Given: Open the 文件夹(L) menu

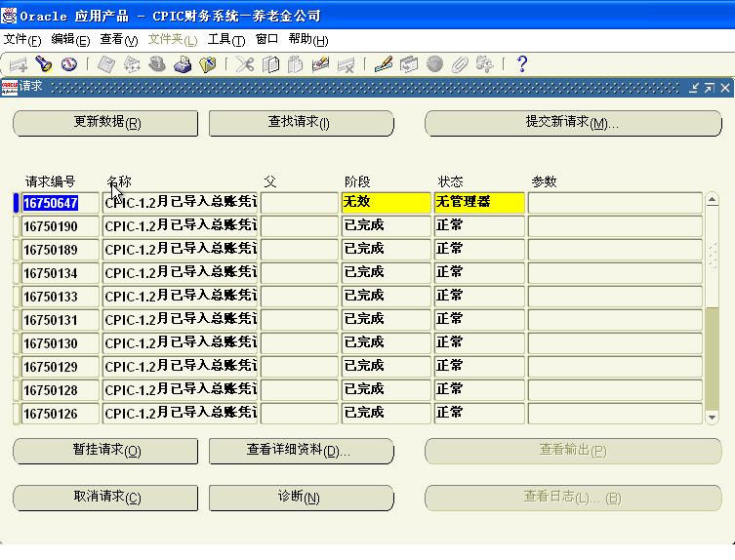Looking at the screenshot, I should (x=173, y=40).
